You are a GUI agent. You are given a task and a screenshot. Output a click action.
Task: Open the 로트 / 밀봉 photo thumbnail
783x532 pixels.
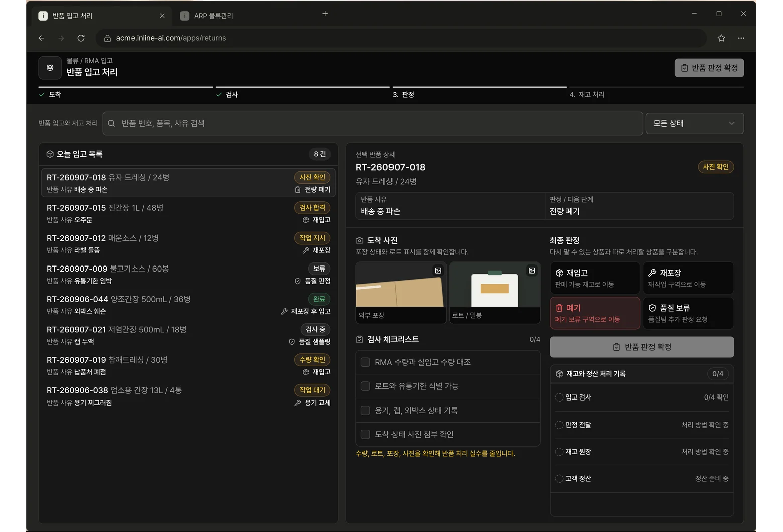[495, 293]
